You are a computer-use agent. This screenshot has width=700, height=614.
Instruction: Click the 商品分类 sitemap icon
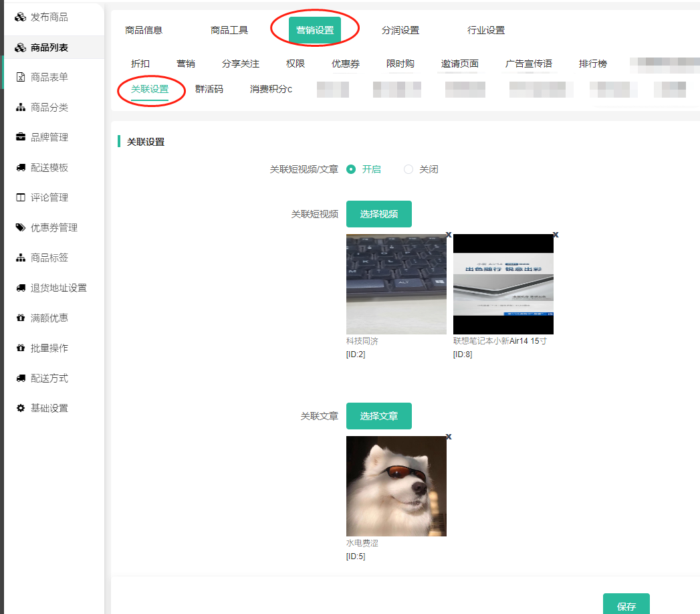coord(21,107)
